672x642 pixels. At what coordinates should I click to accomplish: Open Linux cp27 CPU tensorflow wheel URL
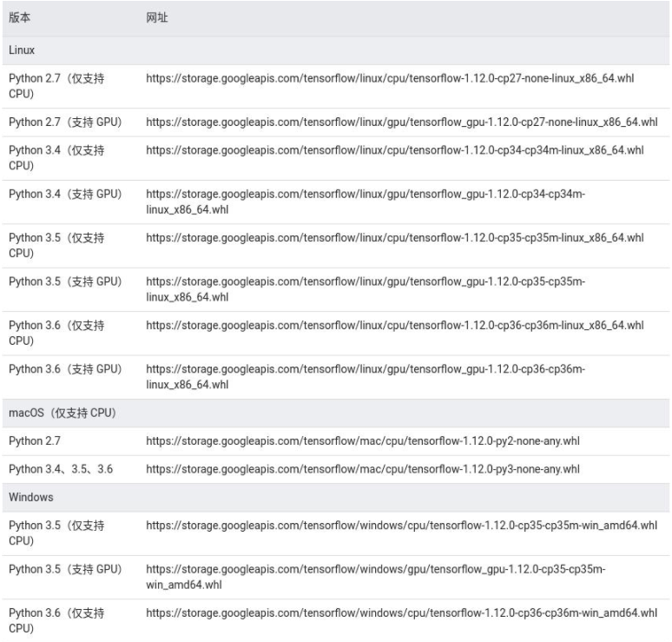(x=390, y=78)
